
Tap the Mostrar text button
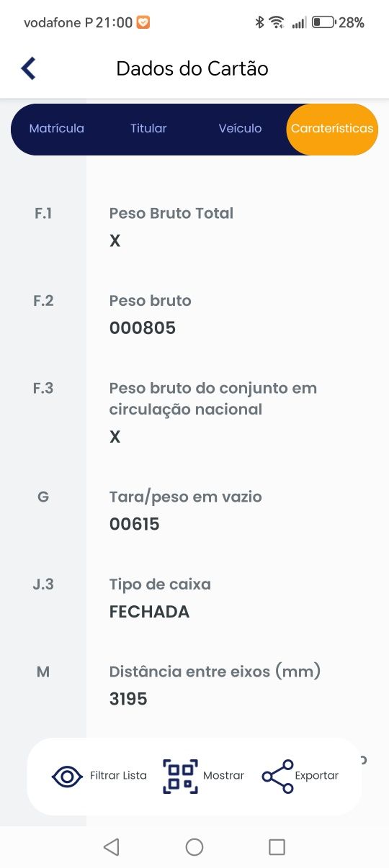tap(223, 776)
